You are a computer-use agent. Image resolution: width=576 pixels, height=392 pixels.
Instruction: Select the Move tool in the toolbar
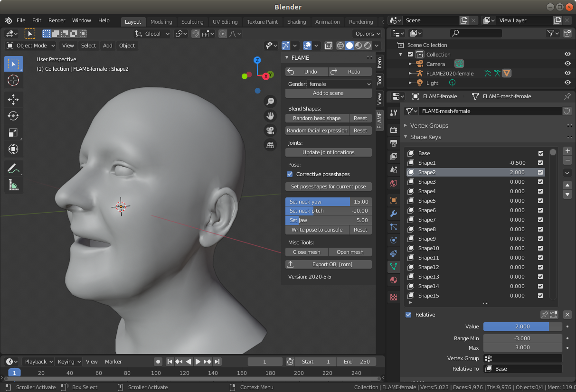[13, 99]
